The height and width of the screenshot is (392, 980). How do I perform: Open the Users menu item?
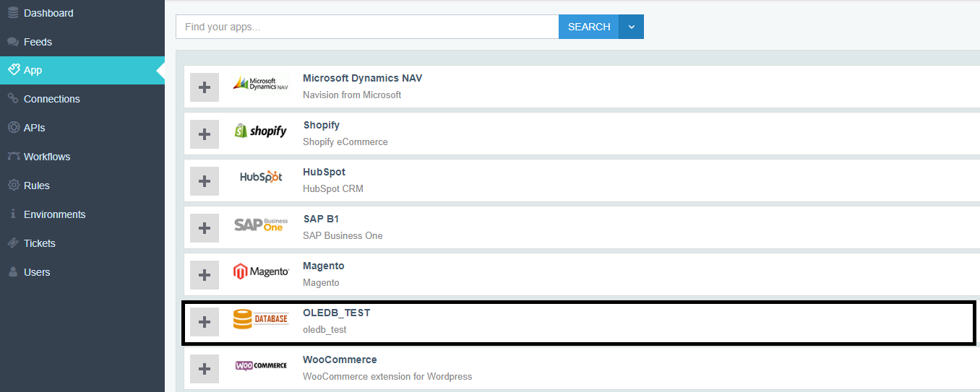click(37, 272)
